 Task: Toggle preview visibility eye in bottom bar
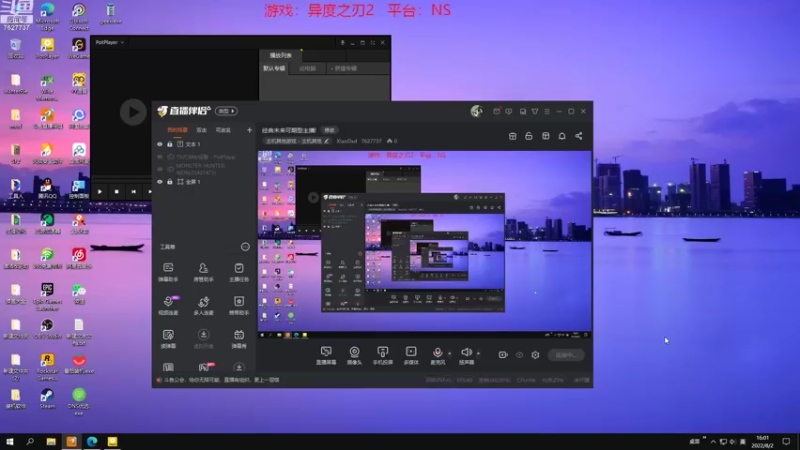coord(519,355)
